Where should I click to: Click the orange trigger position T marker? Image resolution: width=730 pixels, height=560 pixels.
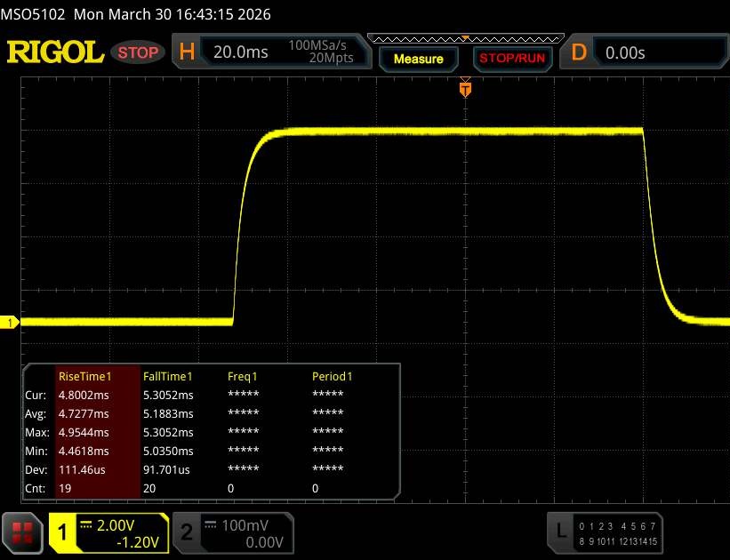pyautogui.click(x=464, y=89)
